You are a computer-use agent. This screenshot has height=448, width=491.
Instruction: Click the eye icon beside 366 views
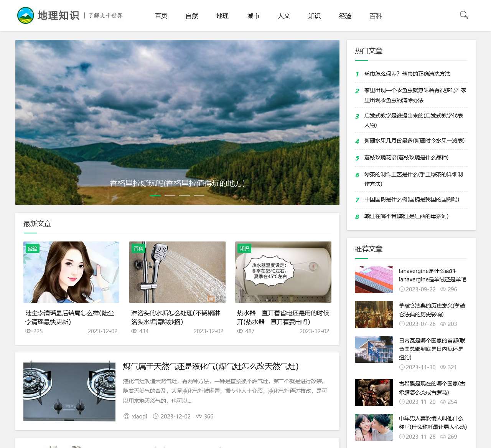coord(199,416)
